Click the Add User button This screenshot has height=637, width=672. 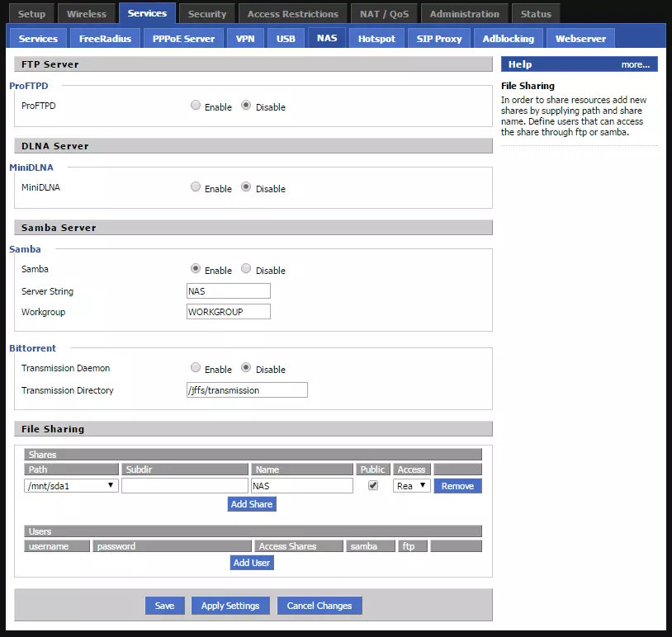pyautogui.click(x=251, y=562)
